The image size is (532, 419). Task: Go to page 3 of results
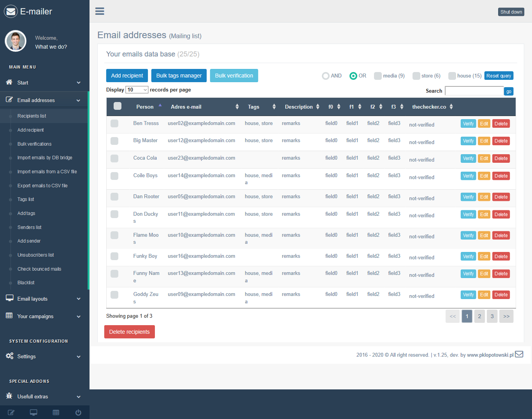click(x=492, y=316)
